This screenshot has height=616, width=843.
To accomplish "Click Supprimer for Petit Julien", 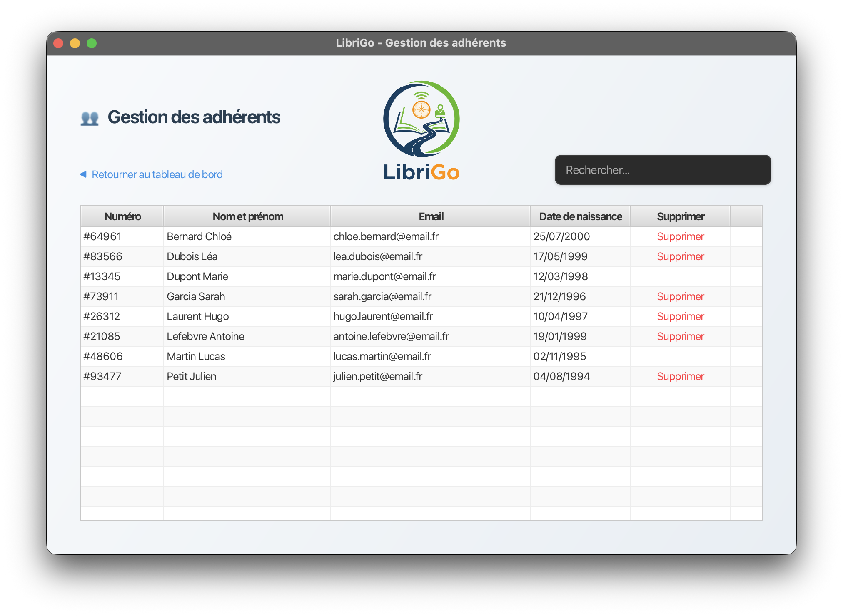I will coord(680,376).
